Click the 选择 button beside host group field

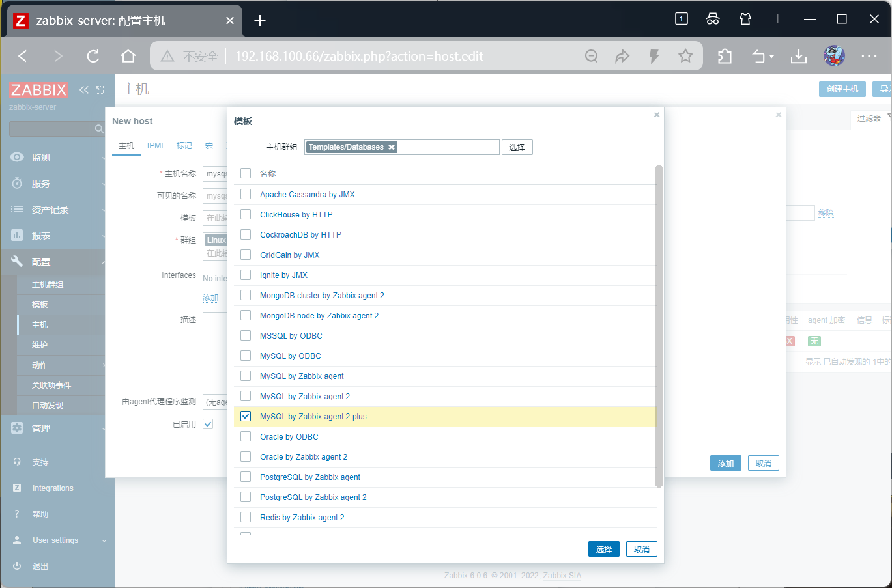pyautogui.click(x=517, y=147)
